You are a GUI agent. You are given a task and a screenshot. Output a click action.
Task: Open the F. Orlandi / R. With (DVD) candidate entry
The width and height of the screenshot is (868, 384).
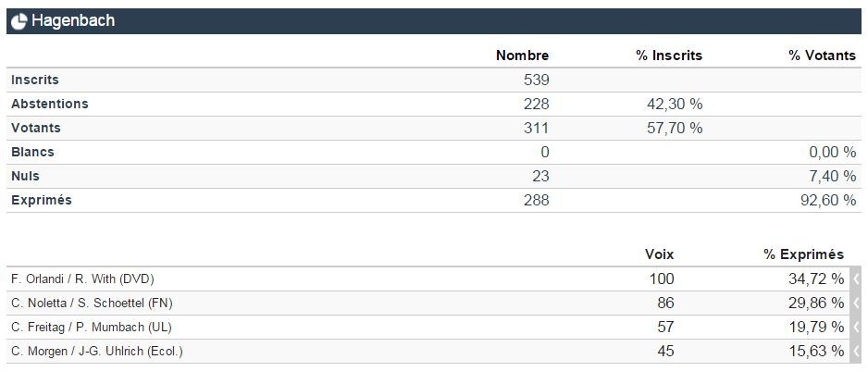tap(82, 279)
